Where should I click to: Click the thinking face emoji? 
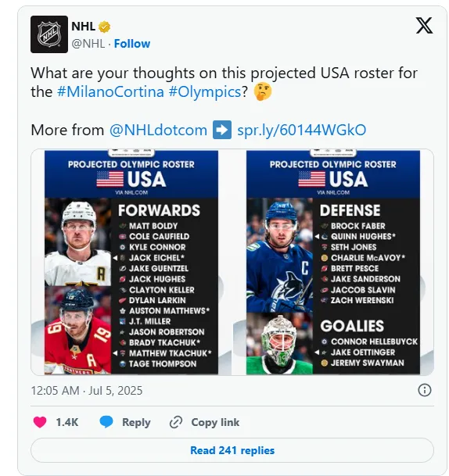point(263,91)
